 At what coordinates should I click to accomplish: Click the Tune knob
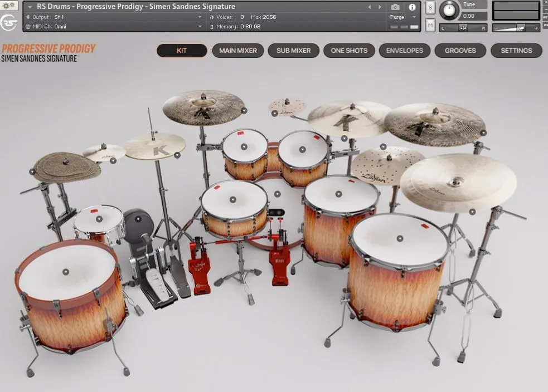[x=449, y=11]
